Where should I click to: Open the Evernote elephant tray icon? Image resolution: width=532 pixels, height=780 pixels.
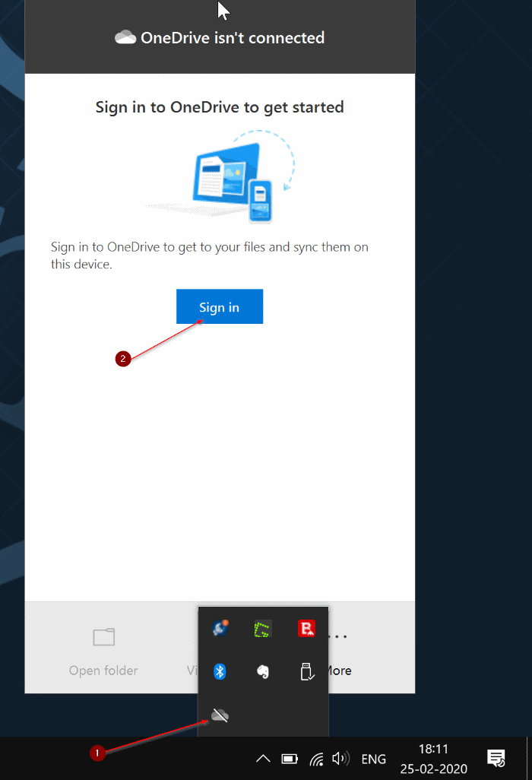263,671
